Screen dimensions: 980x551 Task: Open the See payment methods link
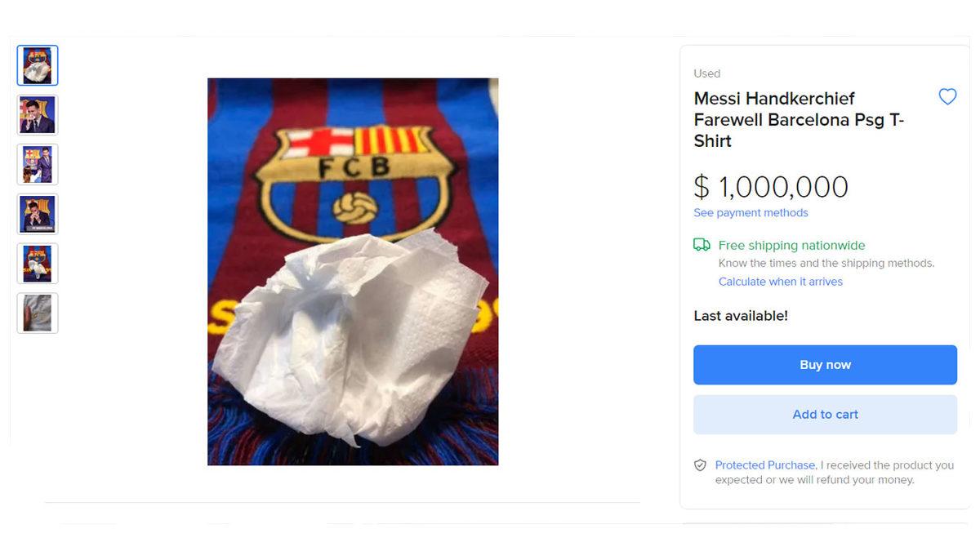tap(750, 212)
